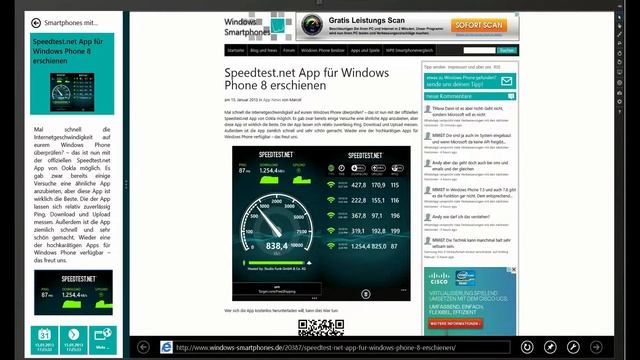
Task: Click avatar beside 'Andy wie darf ich' comment
Action: [x=427, y=217]
